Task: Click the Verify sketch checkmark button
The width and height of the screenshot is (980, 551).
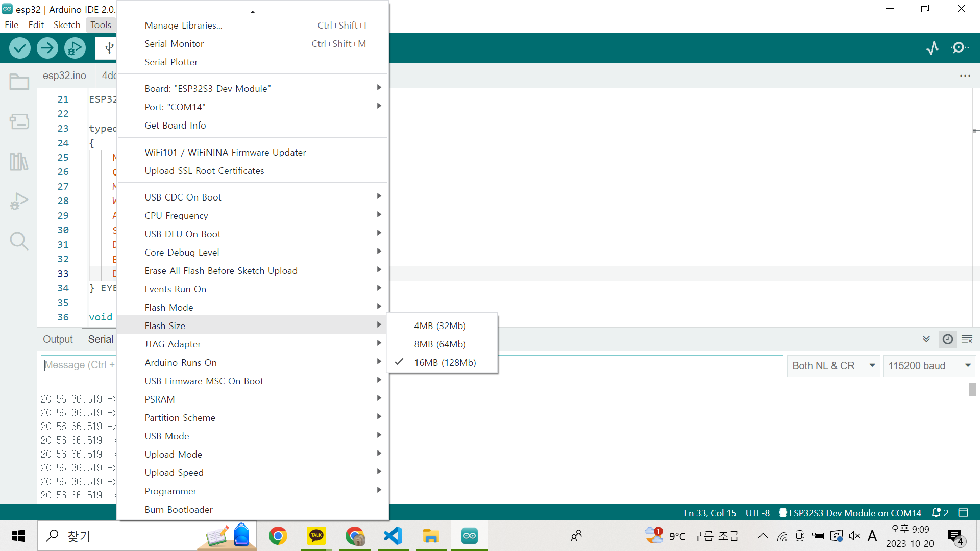Action: pos(20,48)
